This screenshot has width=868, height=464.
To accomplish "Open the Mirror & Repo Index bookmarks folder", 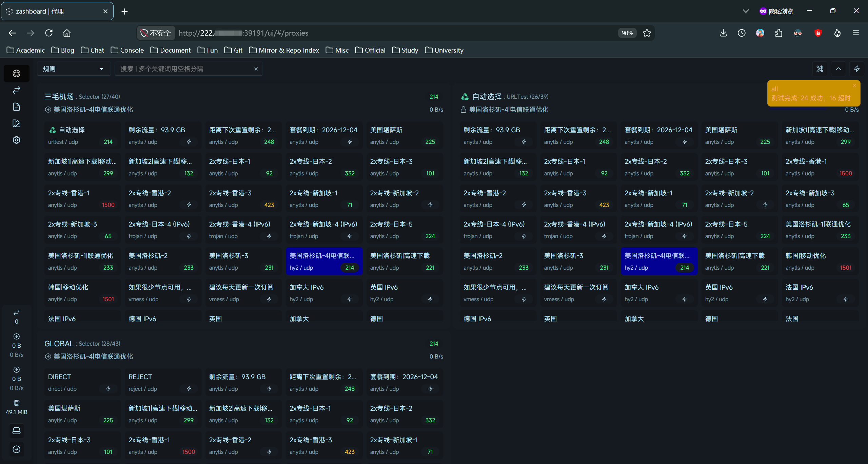I will 284,50.
